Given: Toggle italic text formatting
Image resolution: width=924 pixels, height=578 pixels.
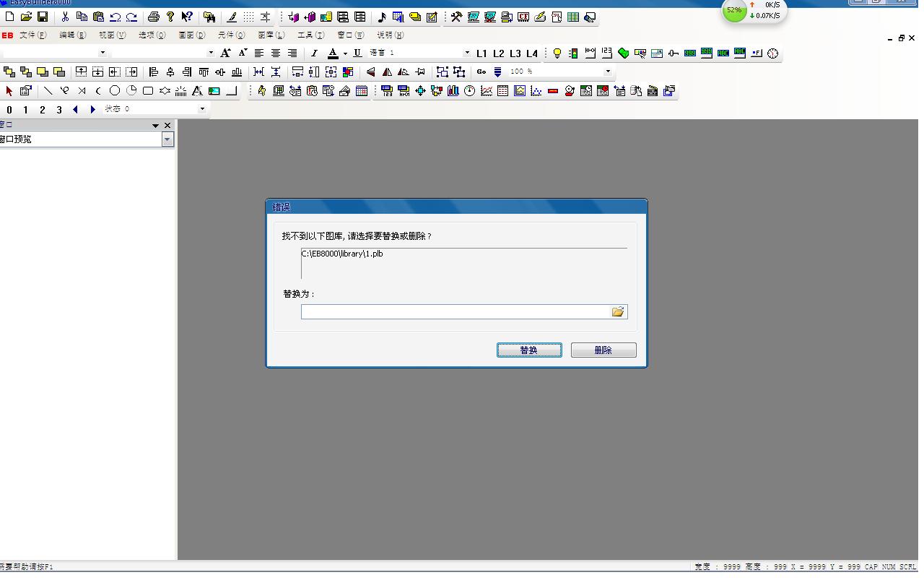Looking at the screenshot, I should (314, 53).
